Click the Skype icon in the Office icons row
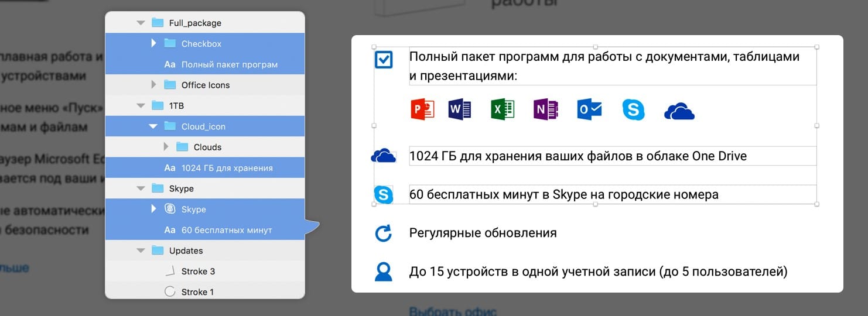This screenshot has width=868, height=316. 633,109
